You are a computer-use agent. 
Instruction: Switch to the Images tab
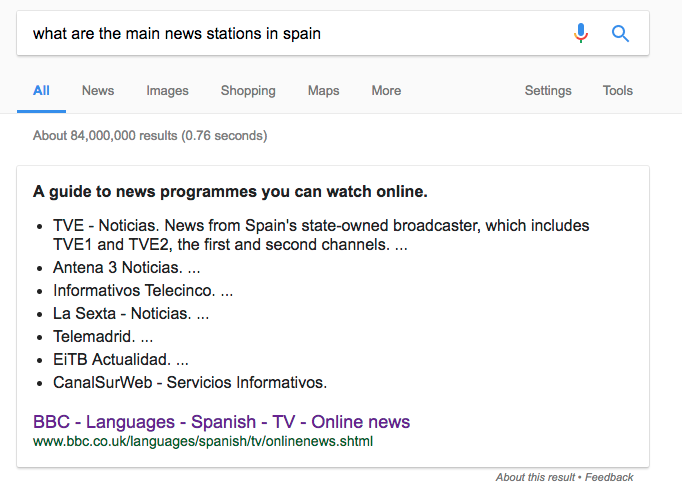(168, 91)
